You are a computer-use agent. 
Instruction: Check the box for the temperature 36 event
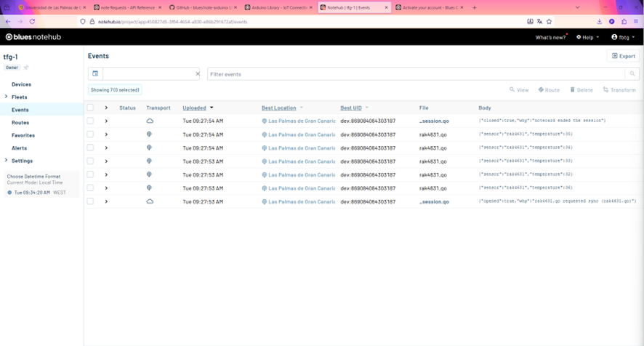pos(90,188)
